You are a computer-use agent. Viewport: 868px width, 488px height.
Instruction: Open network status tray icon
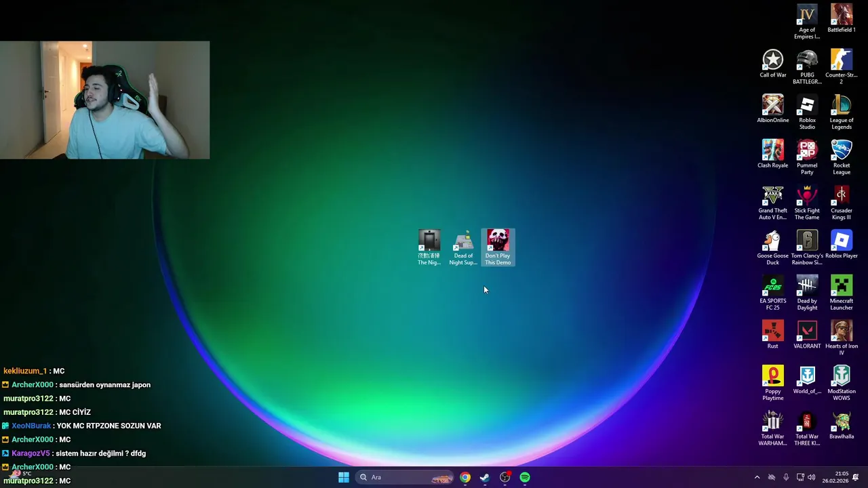tap(800, 477)
